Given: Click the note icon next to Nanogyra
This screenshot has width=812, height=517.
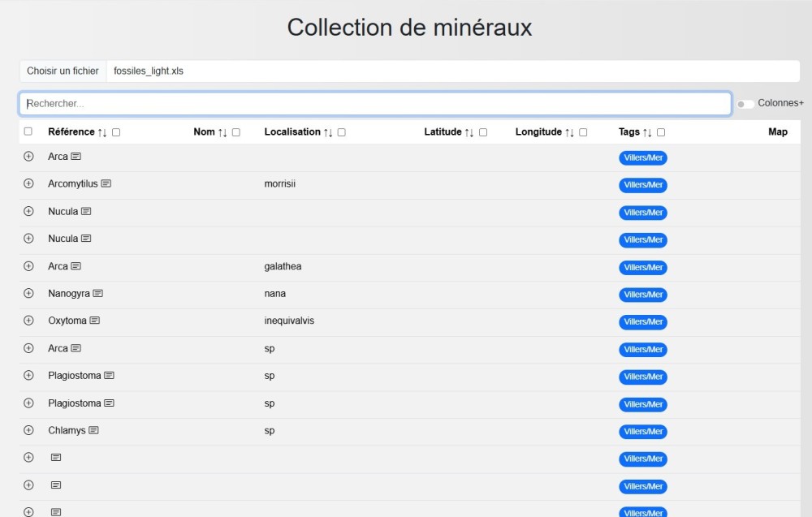Looking at the screenshot, I should pyautogui.click(x=98, y=294).
